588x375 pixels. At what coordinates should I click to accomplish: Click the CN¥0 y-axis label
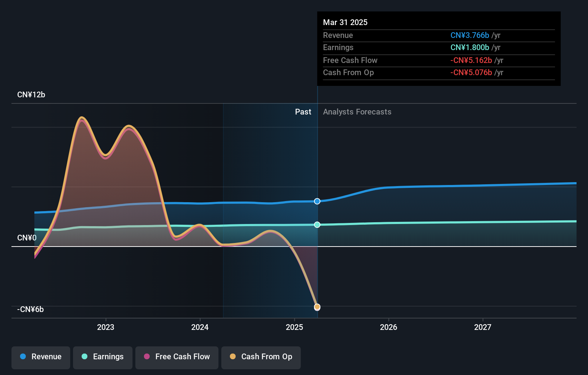click(x=27, y=238)
